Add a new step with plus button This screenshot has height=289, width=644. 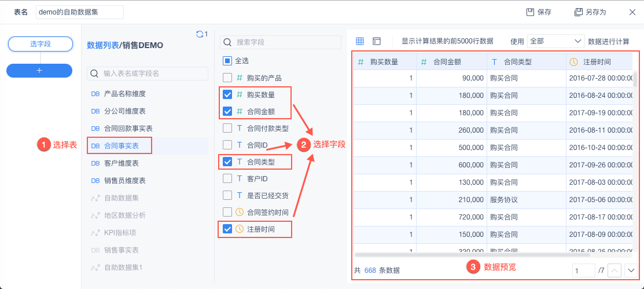(x=39, y=70)
